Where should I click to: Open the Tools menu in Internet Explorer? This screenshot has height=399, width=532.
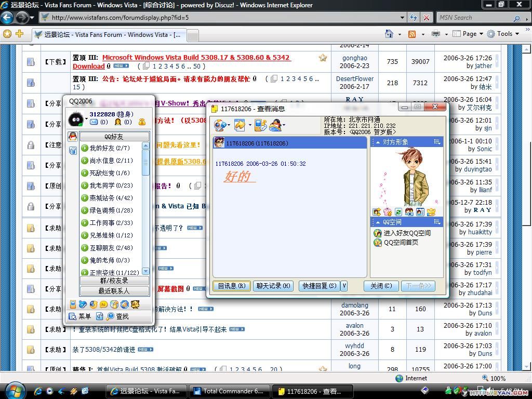point(504,33)
